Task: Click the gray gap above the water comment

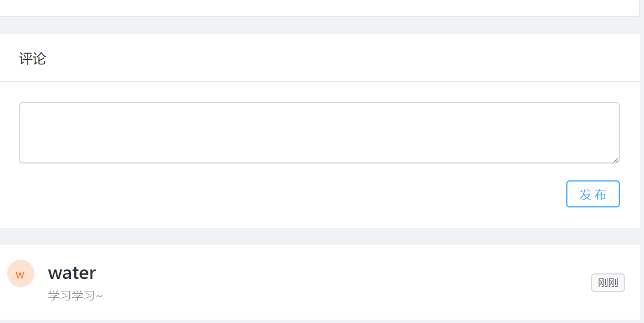Action: [x=320, y=236]
